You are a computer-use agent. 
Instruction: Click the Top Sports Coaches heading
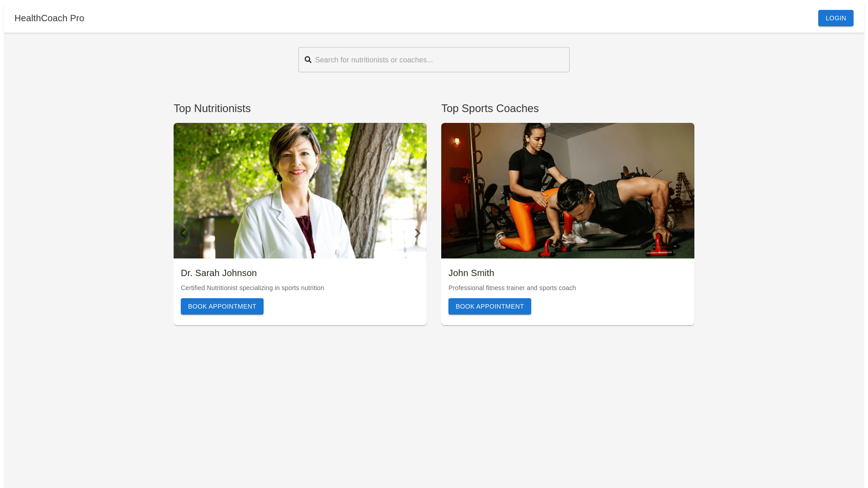click(x=490, y=108)
